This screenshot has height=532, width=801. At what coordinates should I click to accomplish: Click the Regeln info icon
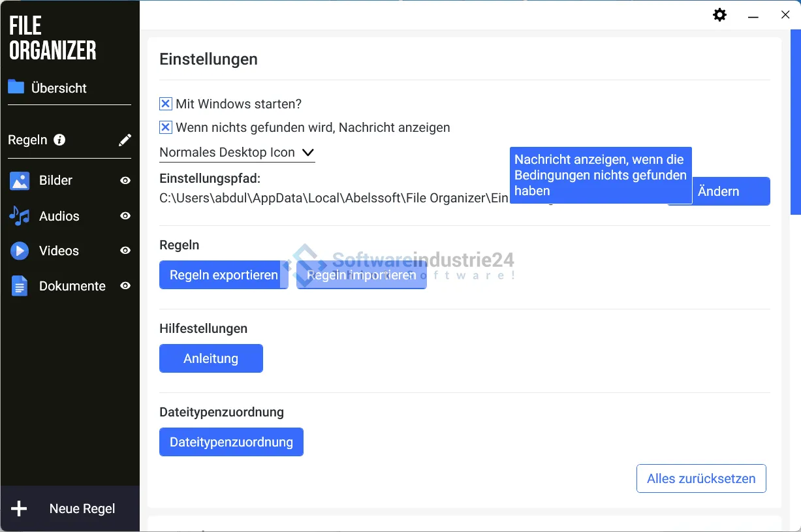point(59,140)
